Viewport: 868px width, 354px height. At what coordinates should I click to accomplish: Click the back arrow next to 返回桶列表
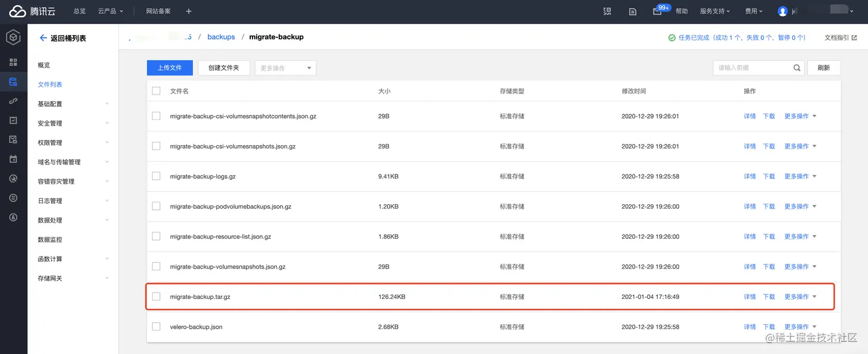43,38
